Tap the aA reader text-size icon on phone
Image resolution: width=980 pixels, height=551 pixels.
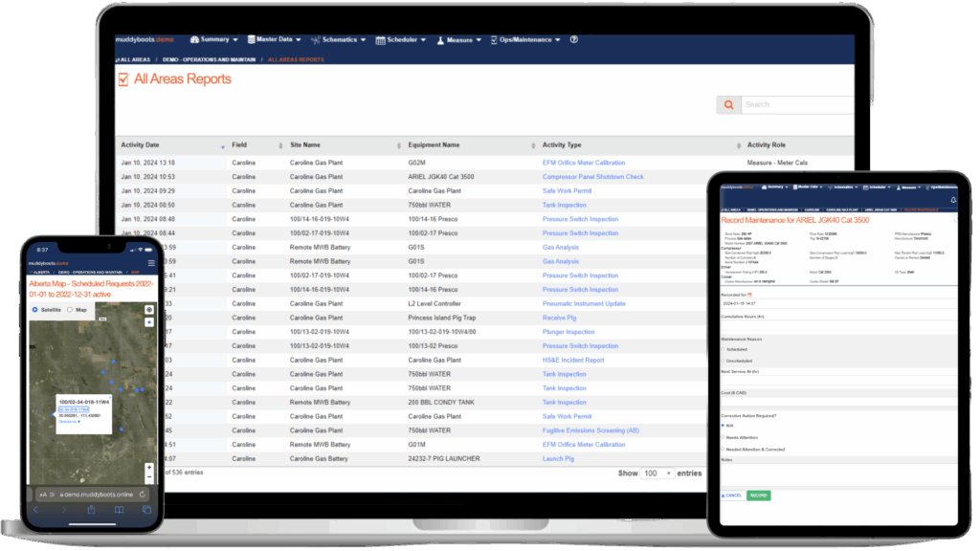tap(43, 495)
